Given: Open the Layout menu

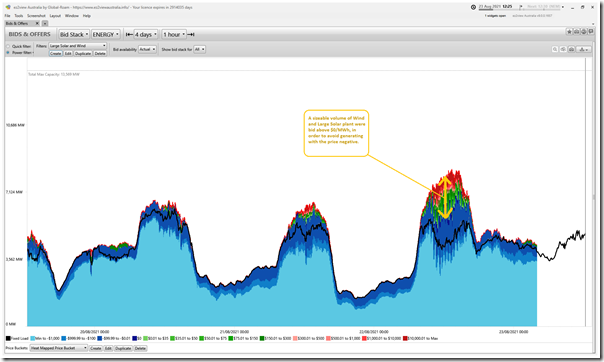Looking at the screenshot, I should pyautogui.click(x=55, y=16).
